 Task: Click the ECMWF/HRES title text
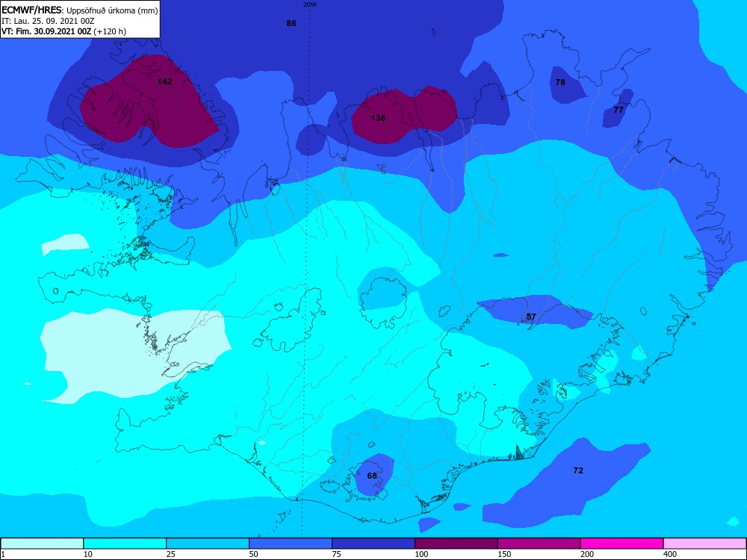tap(31, 10)
